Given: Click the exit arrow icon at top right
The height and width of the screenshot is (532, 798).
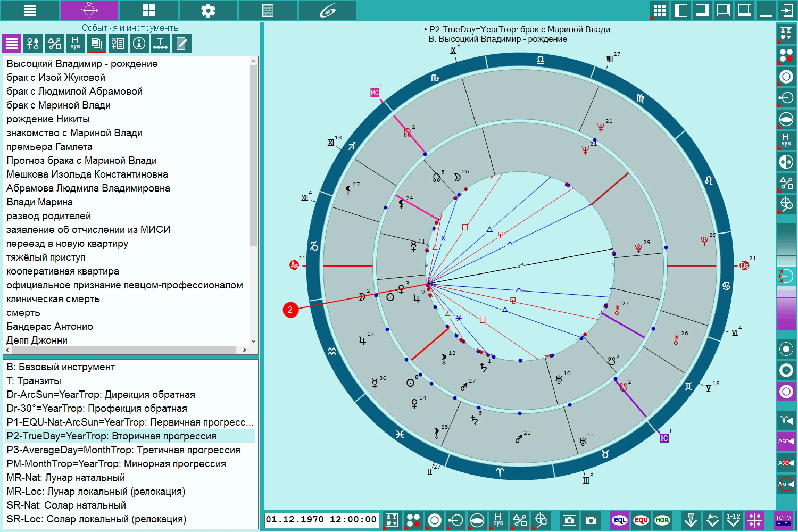Looking at the screenshot, I should coord(787,11).
